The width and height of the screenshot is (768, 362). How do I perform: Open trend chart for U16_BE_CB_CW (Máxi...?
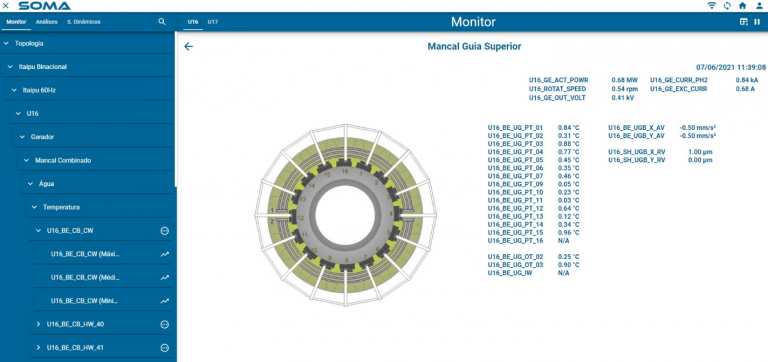(x=165, y=254)
